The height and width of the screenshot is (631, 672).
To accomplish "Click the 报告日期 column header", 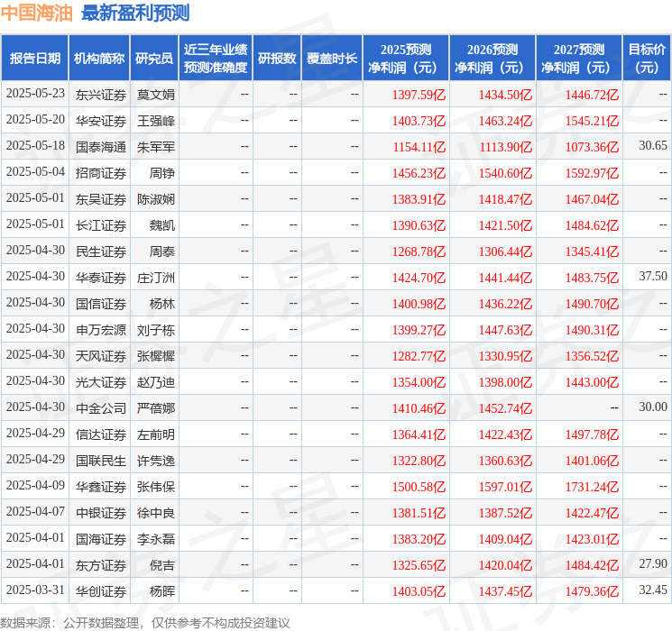I will 34,58.
